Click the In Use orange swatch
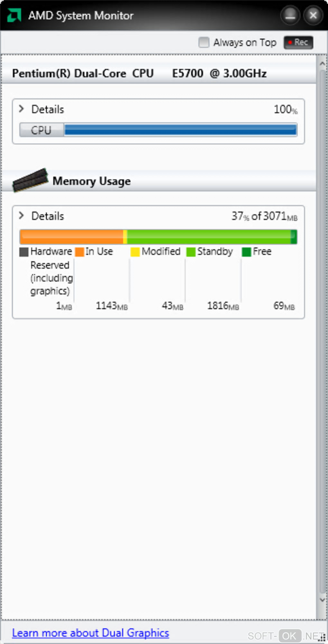This screenshot has width=328, height=644. 79,252
